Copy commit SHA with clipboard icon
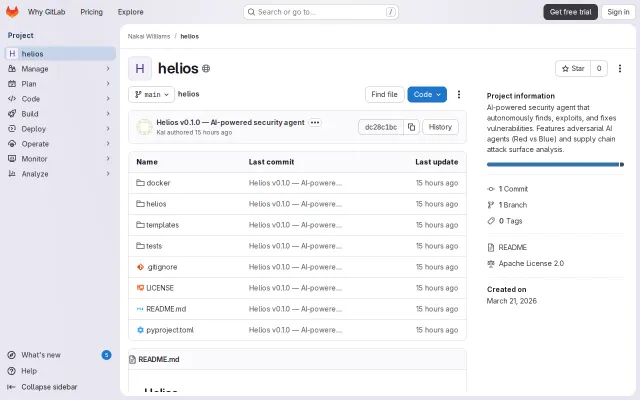 pyautogui.click(x=411, y=127)
